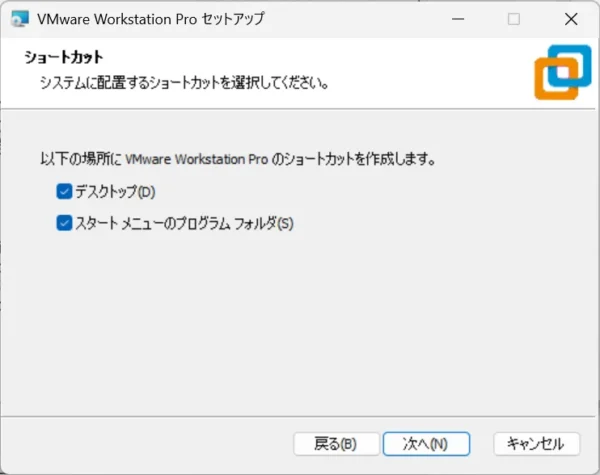The height and width of the screenshot is (475, 600).
Task: Click the ショートカット heading text
Action: tap(64, 57)
